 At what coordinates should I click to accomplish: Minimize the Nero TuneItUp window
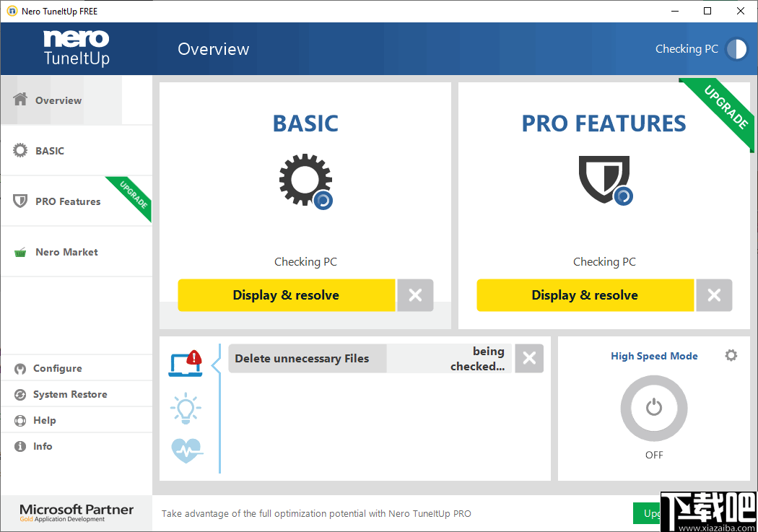point(675,11)
